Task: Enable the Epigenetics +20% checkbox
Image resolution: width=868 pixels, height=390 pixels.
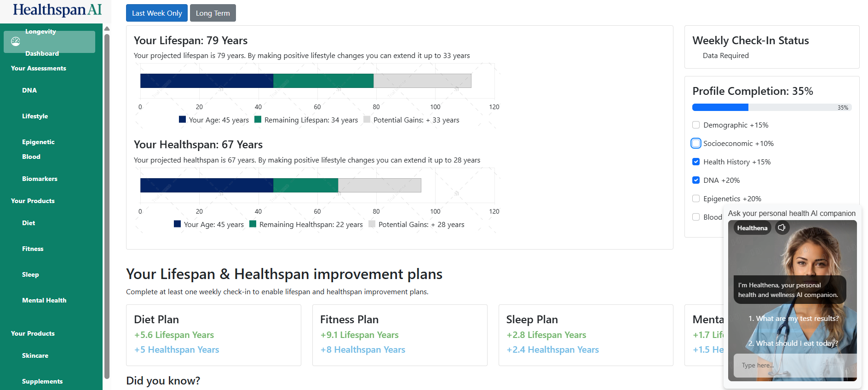Action: [x=696, y=198]
